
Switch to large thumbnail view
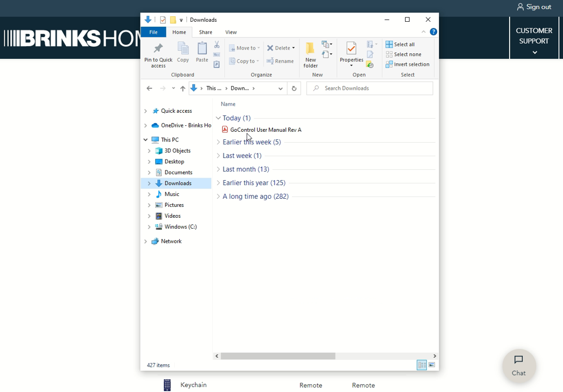433,365
